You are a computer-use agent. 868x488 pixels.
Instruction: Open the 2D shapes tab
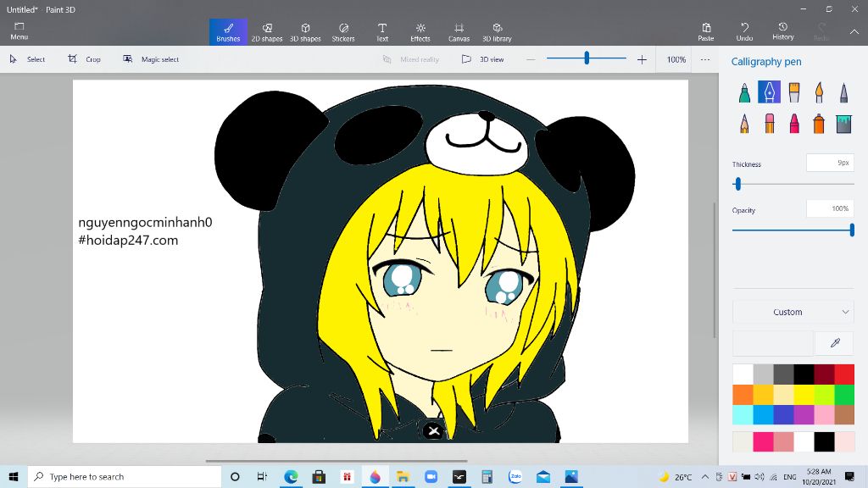tap(267, 32)
